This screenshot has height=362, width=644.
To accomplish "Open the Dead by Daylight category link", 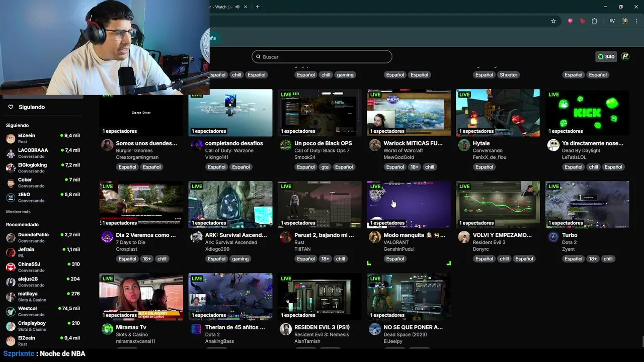I will pyautogui.click(x=581, y=151).
